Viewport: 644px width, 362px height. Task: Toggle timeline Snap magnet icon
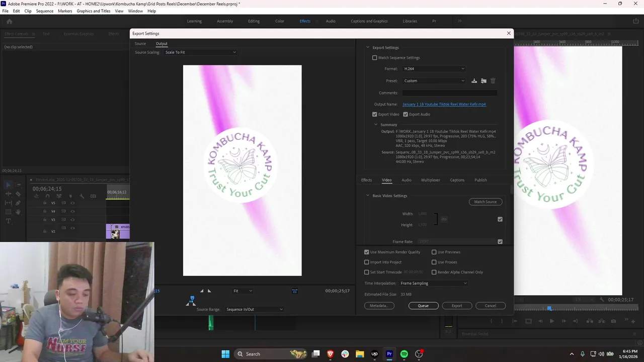pyautogui.click(x=47, y=196)
